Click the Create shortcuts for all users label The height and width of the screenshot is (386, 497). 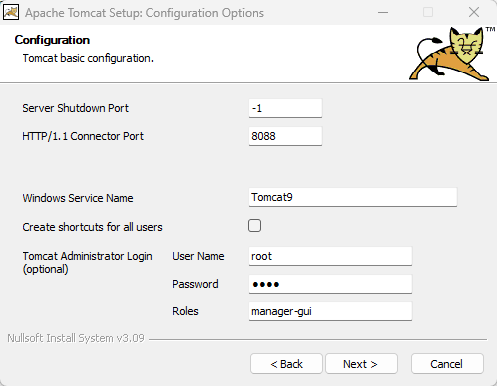point(92,227)
